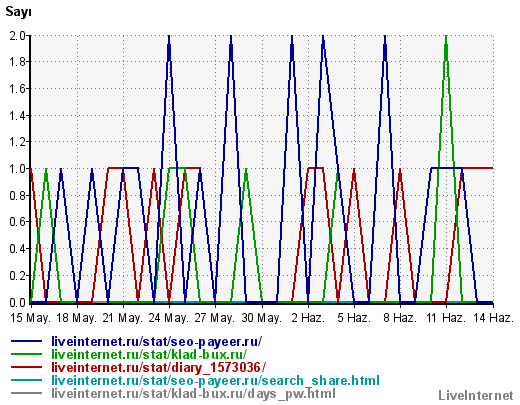Select the 15 May. date label
The image size is (520, 405).
tap(30, 318)
